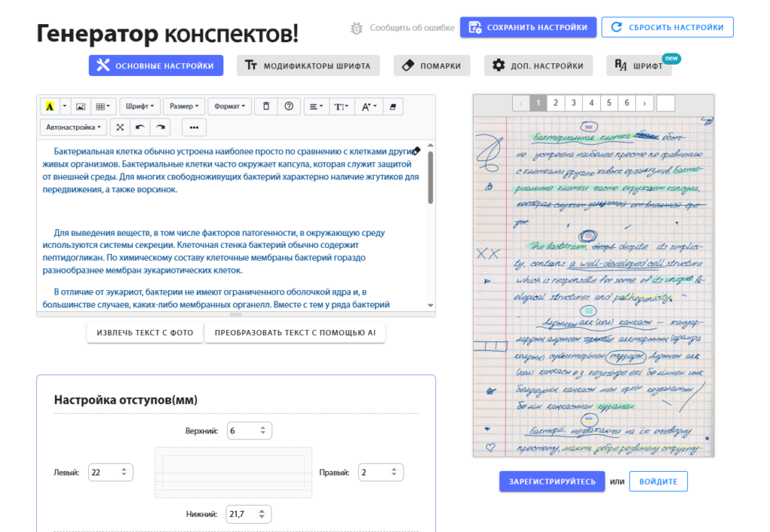Click the eraser icon inside the text area corner
This screenshot has width=770, height=532.
pos(416,151)
